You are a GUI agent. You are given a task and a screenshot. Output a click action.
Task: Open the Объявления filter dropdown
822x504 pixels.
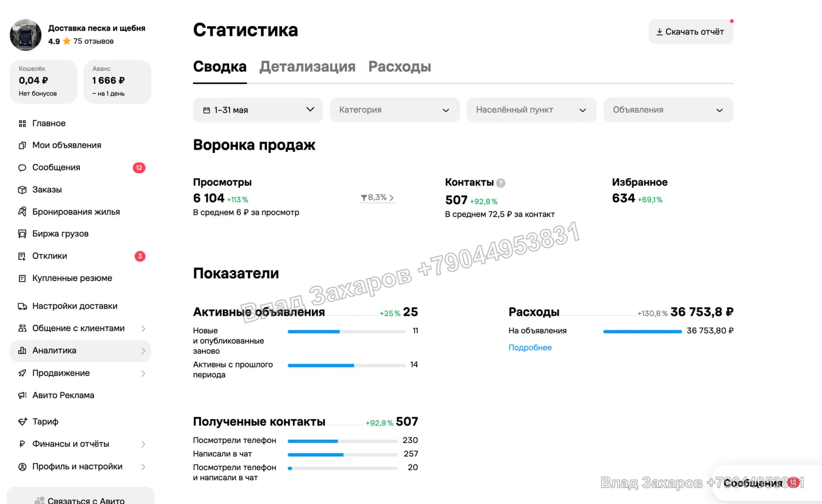[668, 110]
